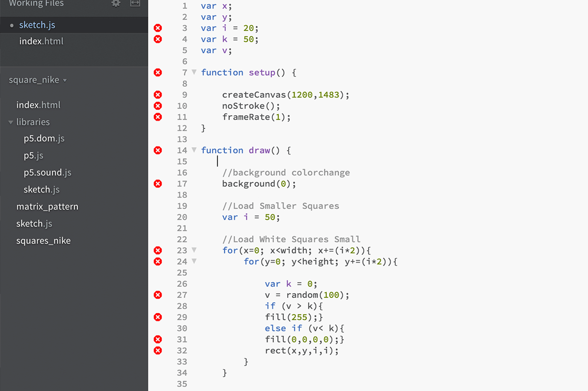Click the error marker on line 3

[x=158, y=28]
